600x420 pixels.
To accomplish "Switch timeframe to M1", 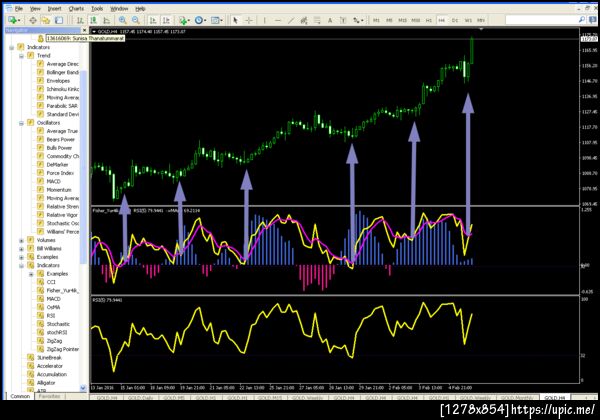I will (376, 20).
